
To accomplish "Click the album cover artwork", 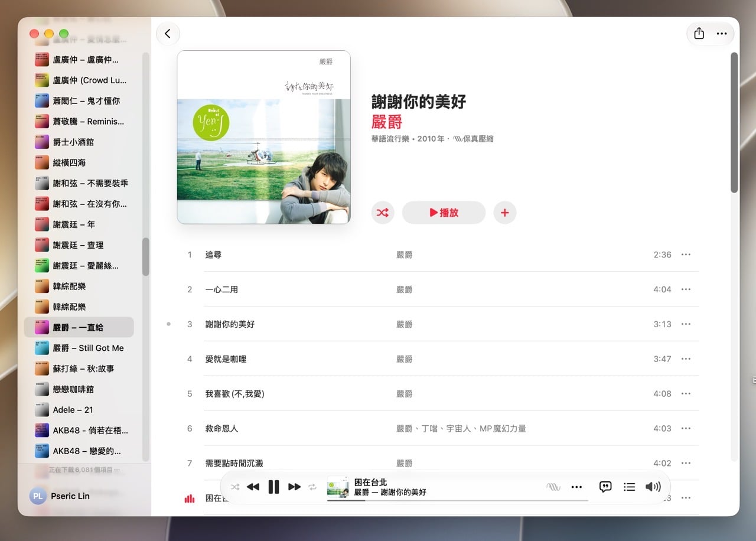I will click(264, 137).
